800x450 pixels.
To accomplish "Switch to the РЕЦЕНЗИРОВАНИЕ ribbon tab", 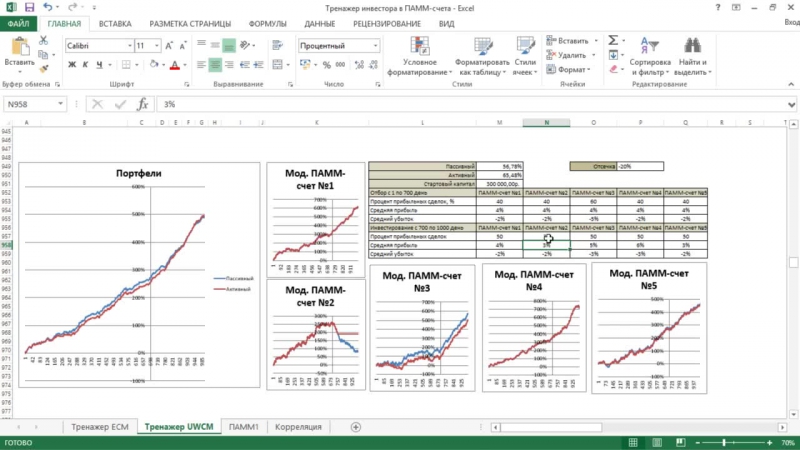I will tap(387, 23).
